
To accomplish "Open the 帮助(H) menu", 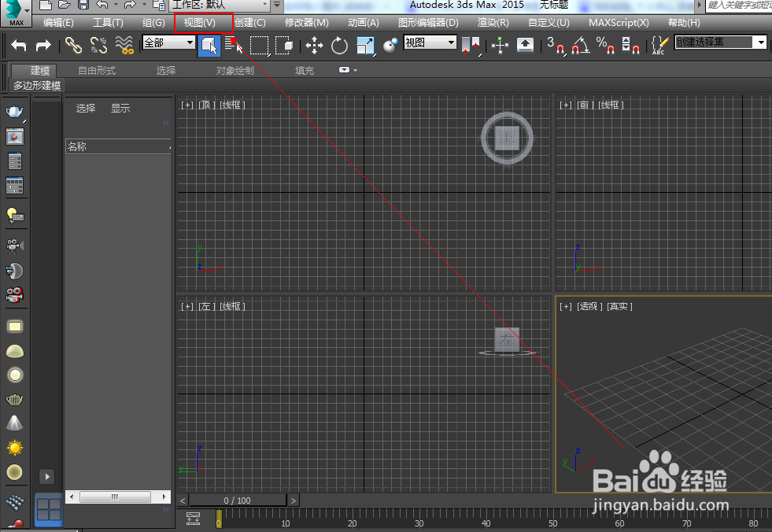I will pos(683,23).
